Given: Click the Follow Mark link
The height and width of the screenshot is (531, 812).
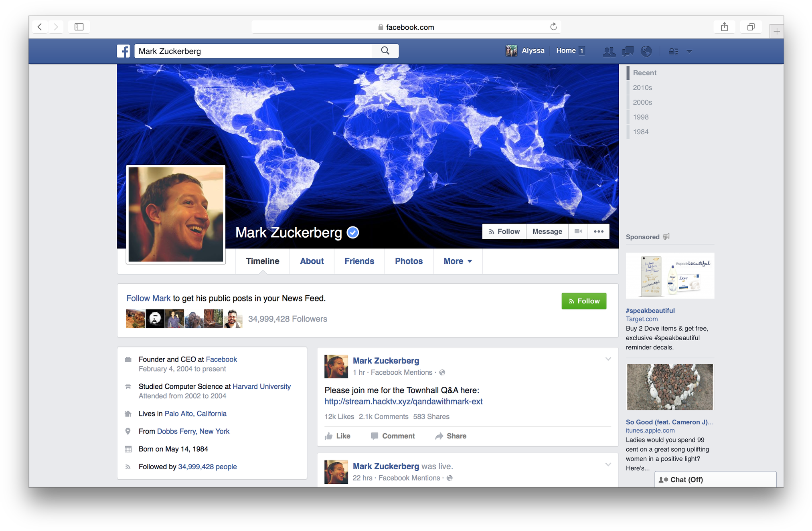Looking at the screenshot, I should coord(148,298).
